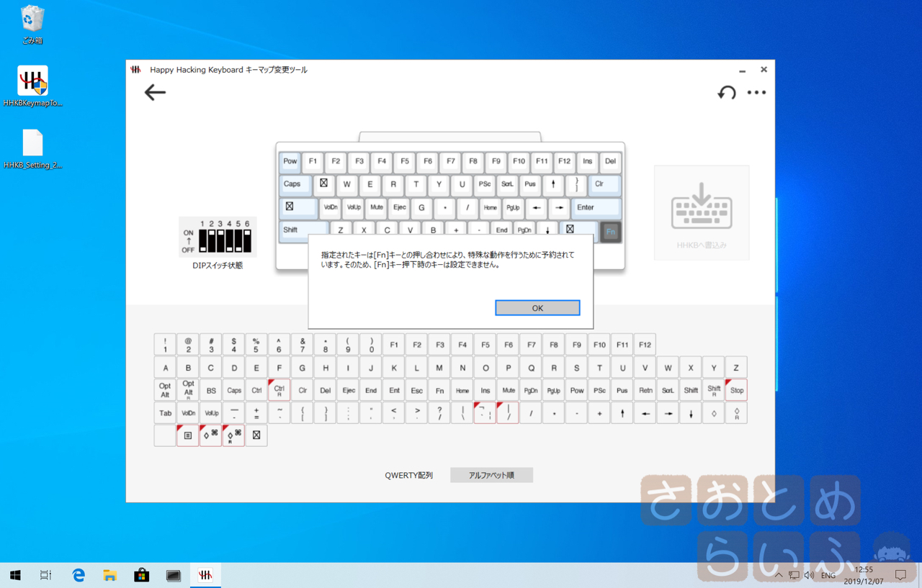The width and height of the screenshot is (922, 588).
Task: Pick the left-arrow key in the palette
Action: 645,413
